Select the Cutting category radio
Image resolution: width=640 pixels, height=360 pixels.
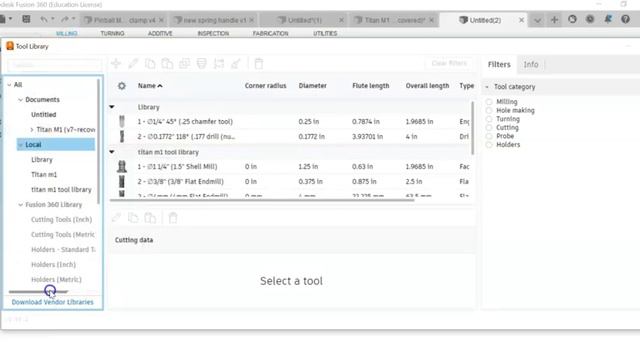coord(489,127)
